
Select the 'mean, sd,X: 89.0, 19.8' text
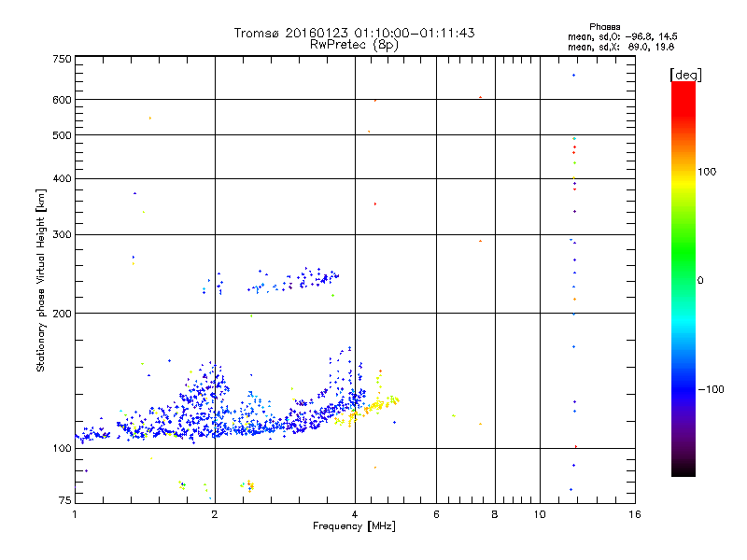[x=621, y=47]
